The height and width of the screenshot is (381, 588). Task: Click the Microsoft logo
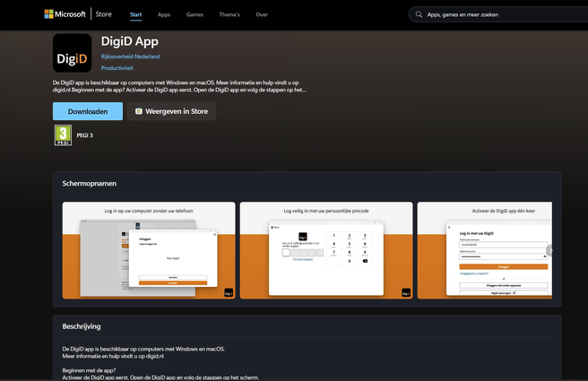click(65, 14)
